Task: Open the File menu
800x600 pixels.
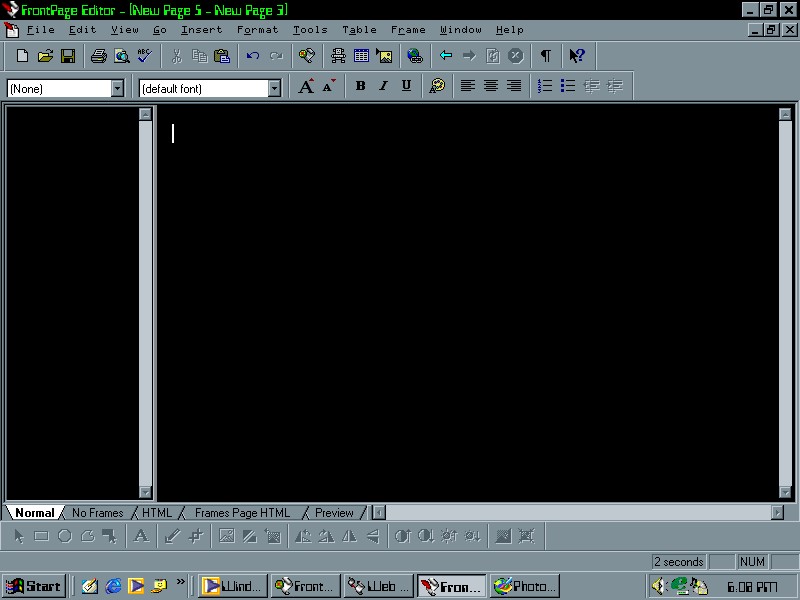Action: 41,30
